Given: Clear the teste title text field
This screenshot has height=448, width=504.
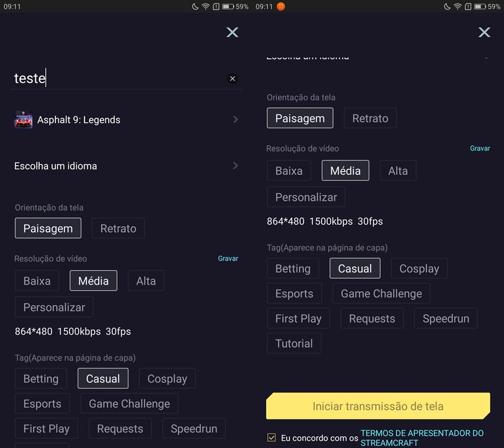Looking at the screenshot, I should pyautogui.click(x=232, y=78).
